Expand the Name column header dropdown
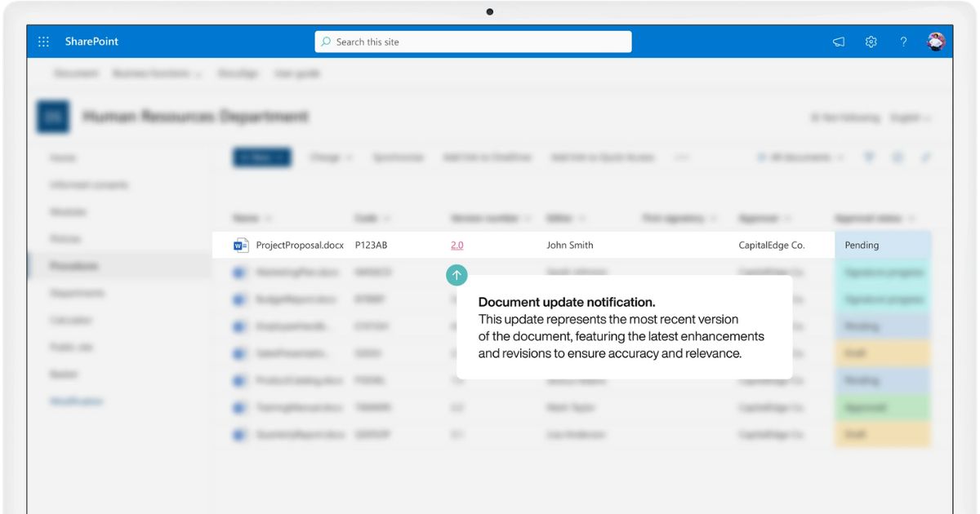Screen dimensions: 980x514 269,219
